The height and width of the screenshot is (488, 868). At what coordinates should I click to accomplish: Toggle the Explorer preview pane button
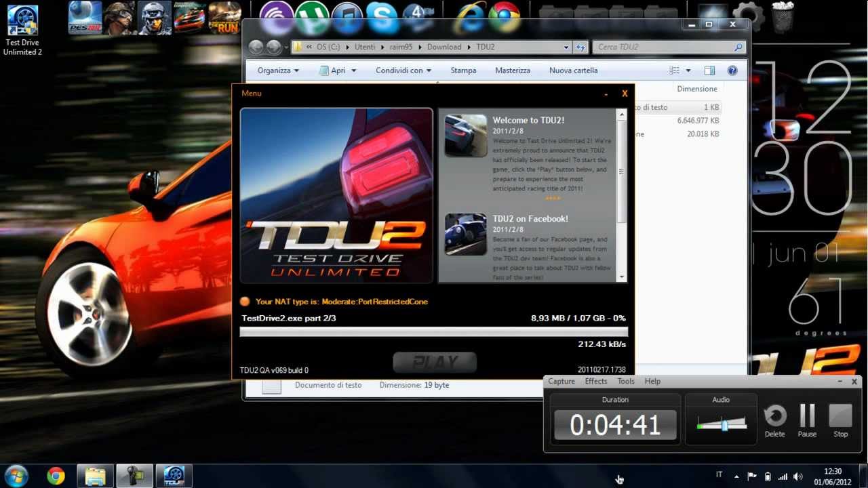point(709,70)
